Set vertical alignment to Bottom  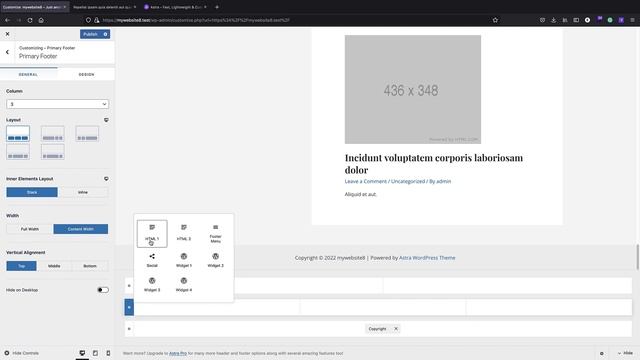(x=90, y=266)
